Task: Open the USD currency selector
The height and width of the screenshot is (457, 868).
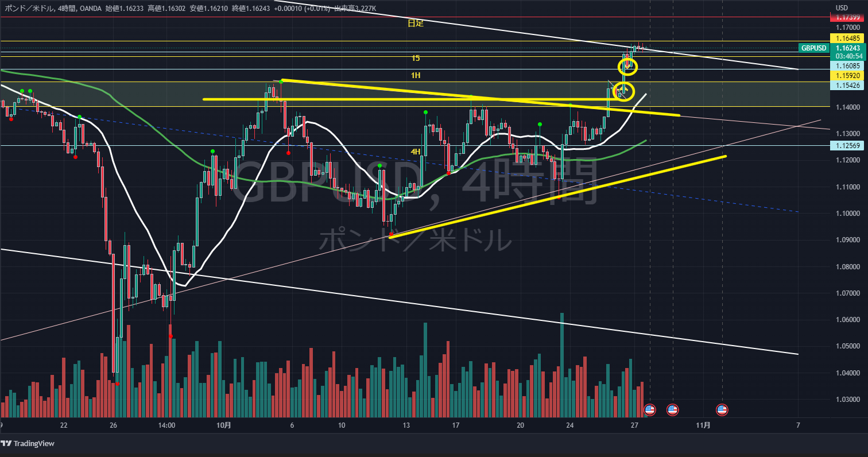Action: (842, 8)
